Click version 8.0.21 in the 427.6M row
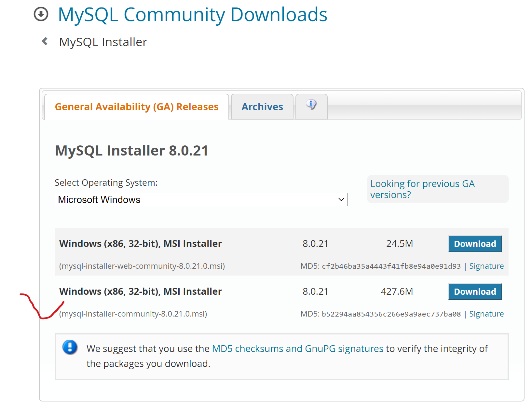The width and height of the screenshot is (532, 407). 316,292
